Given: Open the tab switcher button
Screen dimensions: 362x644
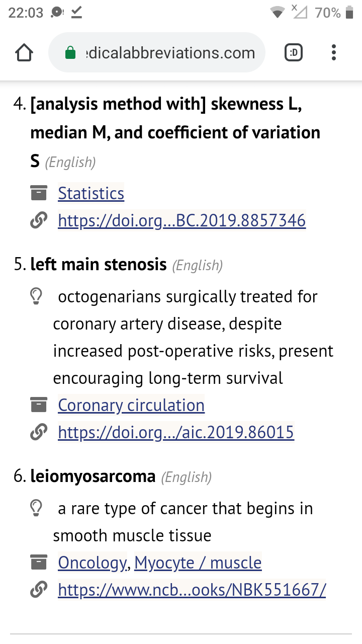Looking at the screenshot, I should [294, 52].
